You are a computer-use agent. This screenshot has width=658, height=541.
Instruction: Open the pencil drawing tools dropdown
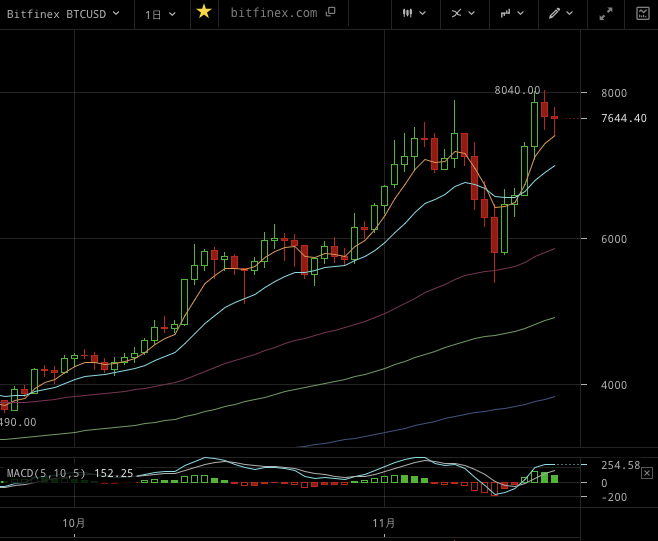click(x=561, y=13)
